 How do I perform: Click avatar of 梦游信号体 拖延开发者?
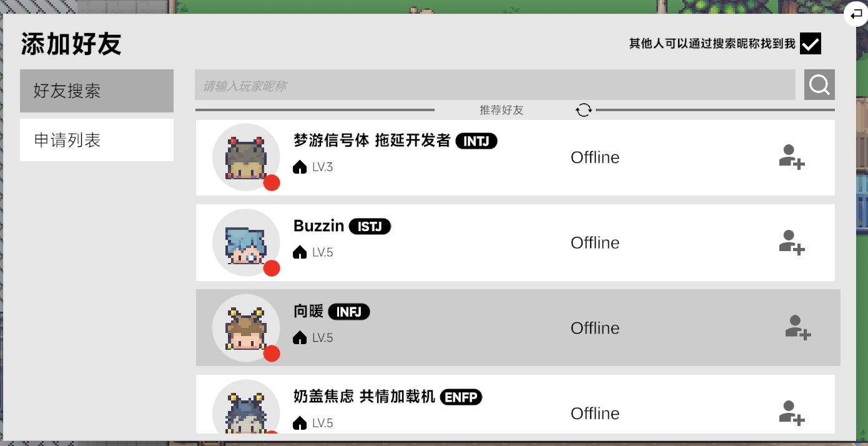coord(246,157)
